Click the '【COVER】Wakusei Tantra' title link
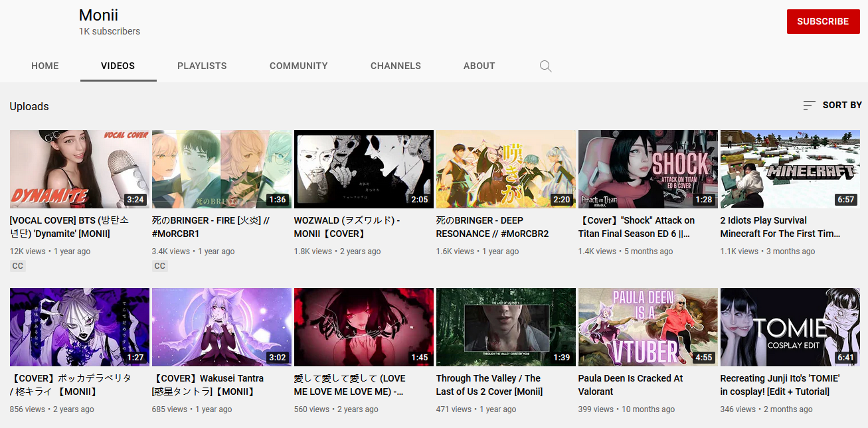This screenshot has width=868, height=428. pyautogui.click(x=208, y=385)
